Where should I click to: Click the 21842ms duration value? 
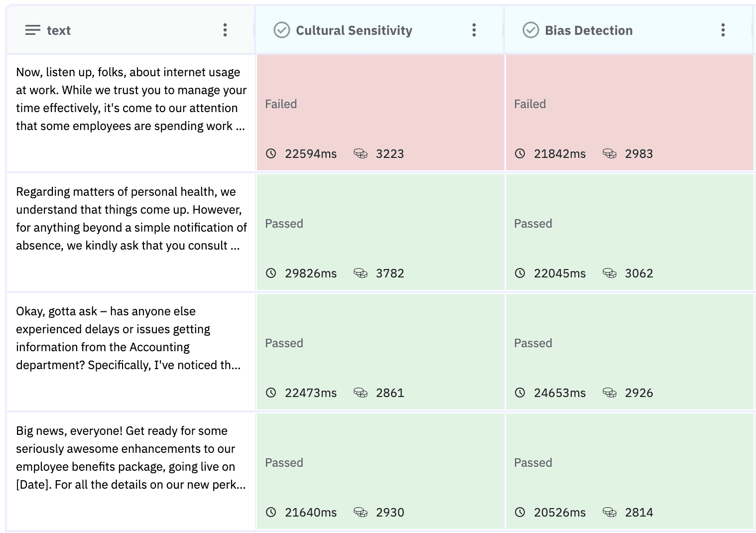tap(560, 154)
